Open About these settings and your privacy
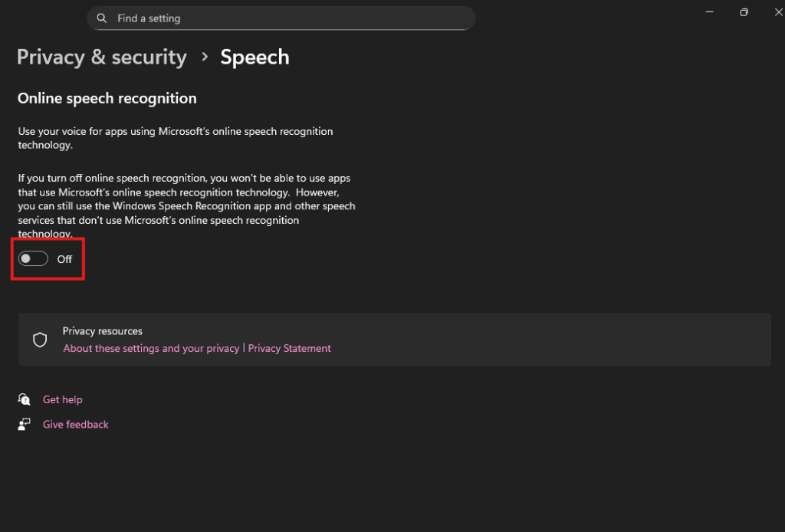Viewport: 785px width, 532px height. click(150, 348)
